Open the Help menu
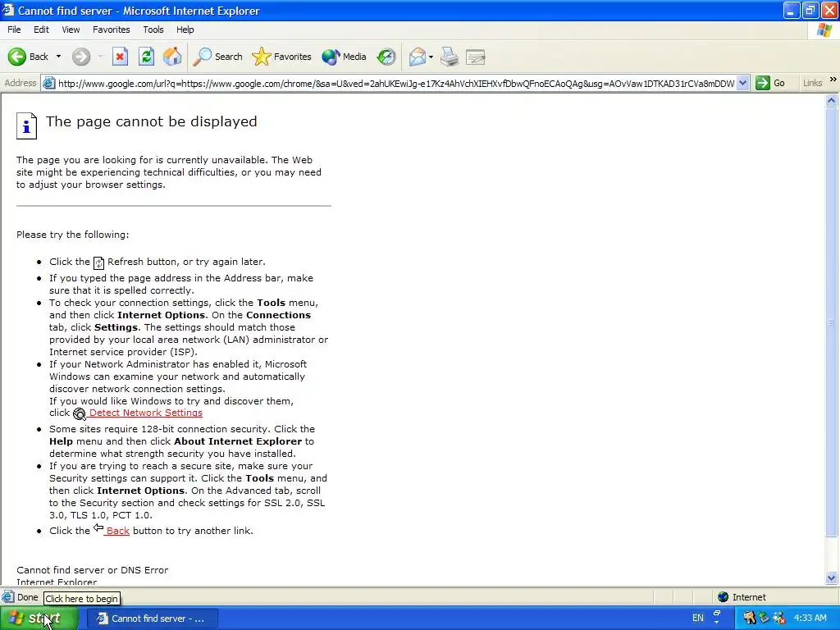Image resolution: width=840 pixels, height=630 pixels. 185,30
